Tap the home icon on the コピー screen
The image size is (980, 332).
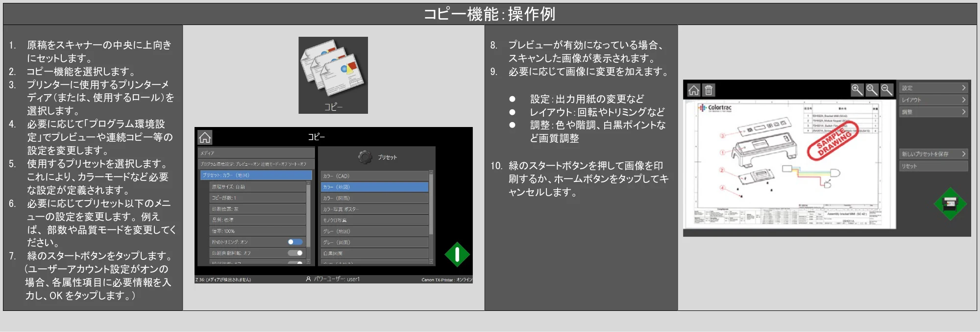point(205,138)
